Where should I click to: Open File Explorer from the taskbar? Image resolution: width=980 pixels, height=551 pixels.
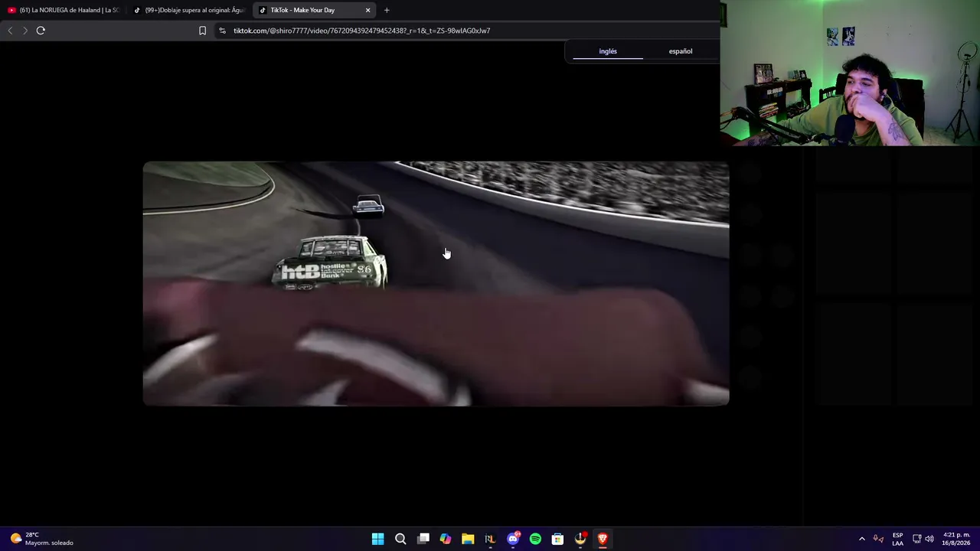pos(468,539)
